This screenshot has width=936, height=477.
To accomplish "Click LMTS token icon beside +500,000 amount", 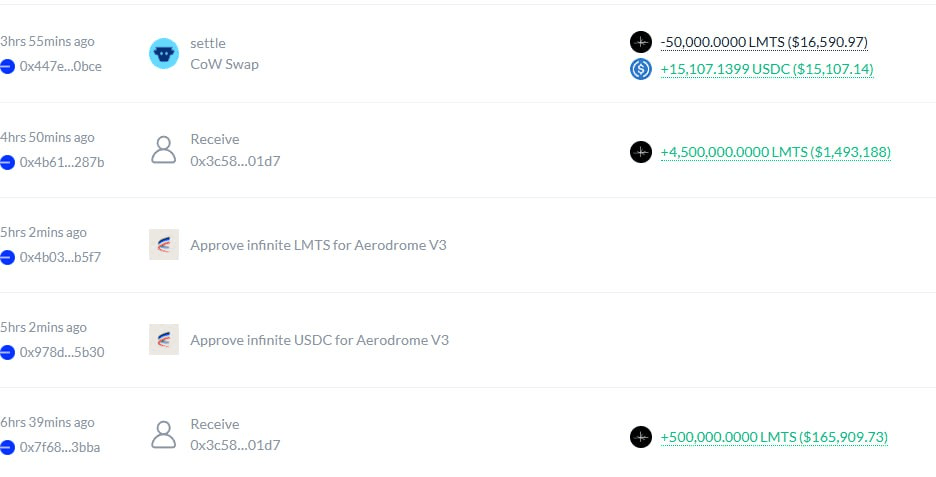I will (x=641, y=437).
